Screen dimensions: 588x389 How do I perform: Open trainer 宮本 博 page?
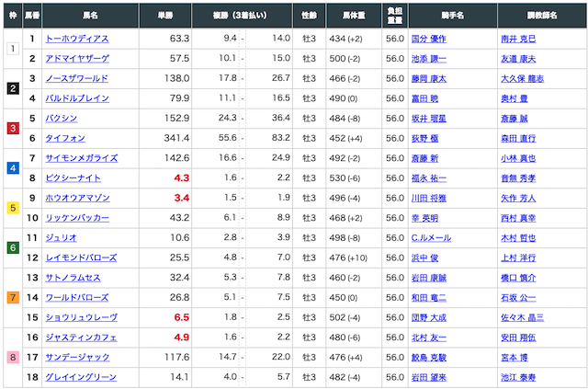pyautogui.click(x=514, y=357)
